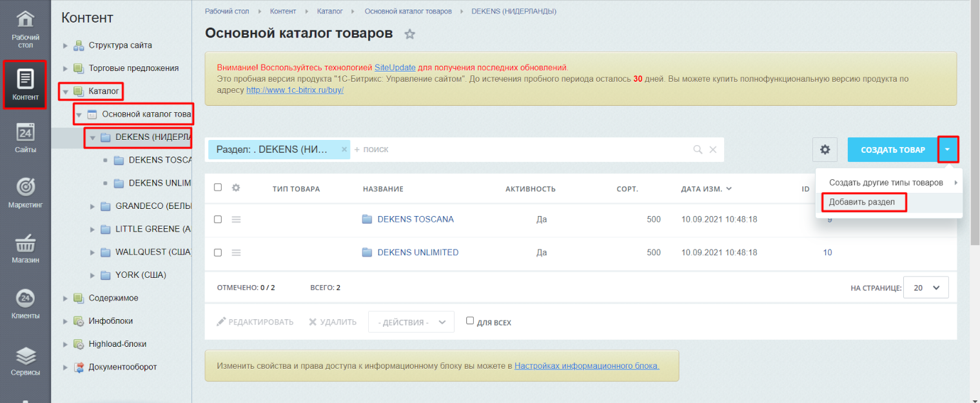Select DEKENS UNLIMITED in the tree
The height and width of the screenshot is (403, 980).
coord(160,183)
